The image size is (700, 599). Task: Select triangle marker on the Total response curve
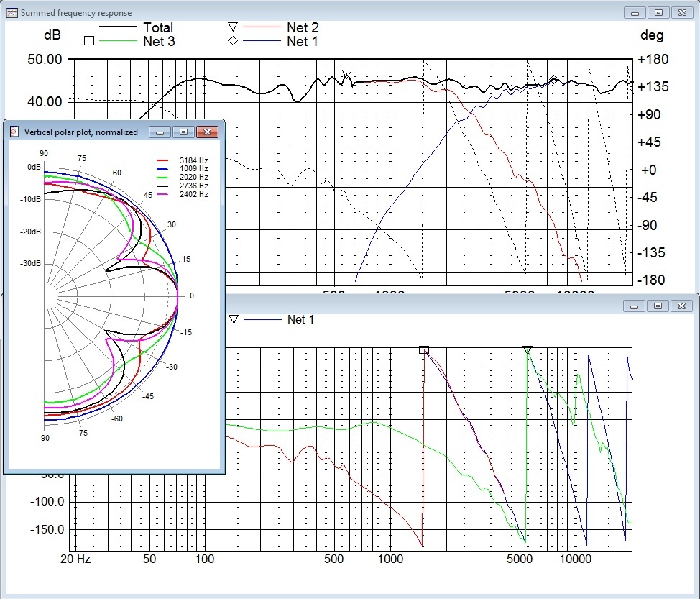[x=347, y=73]
